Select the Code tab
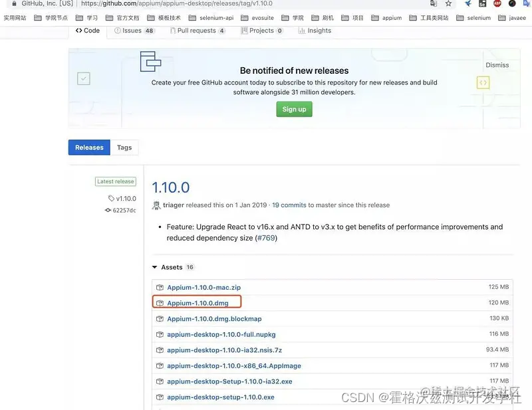532x410 pixels. tap(87, 30)
